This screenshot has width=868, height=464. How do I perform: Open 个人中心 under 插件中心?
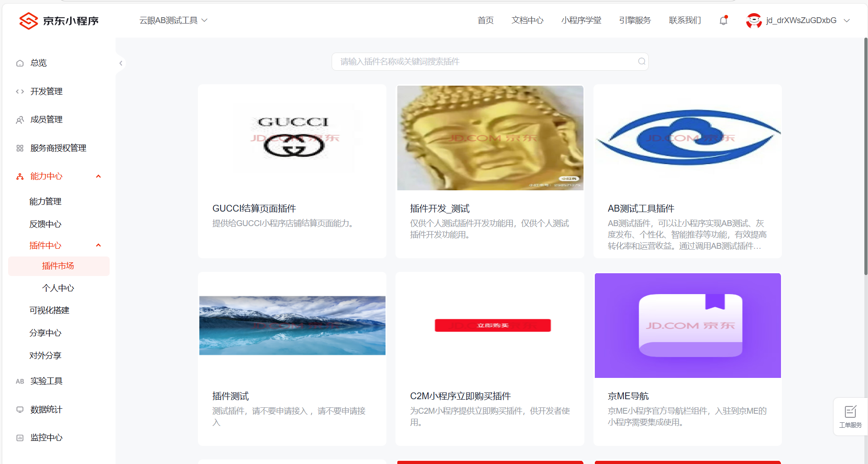point(59,288)
